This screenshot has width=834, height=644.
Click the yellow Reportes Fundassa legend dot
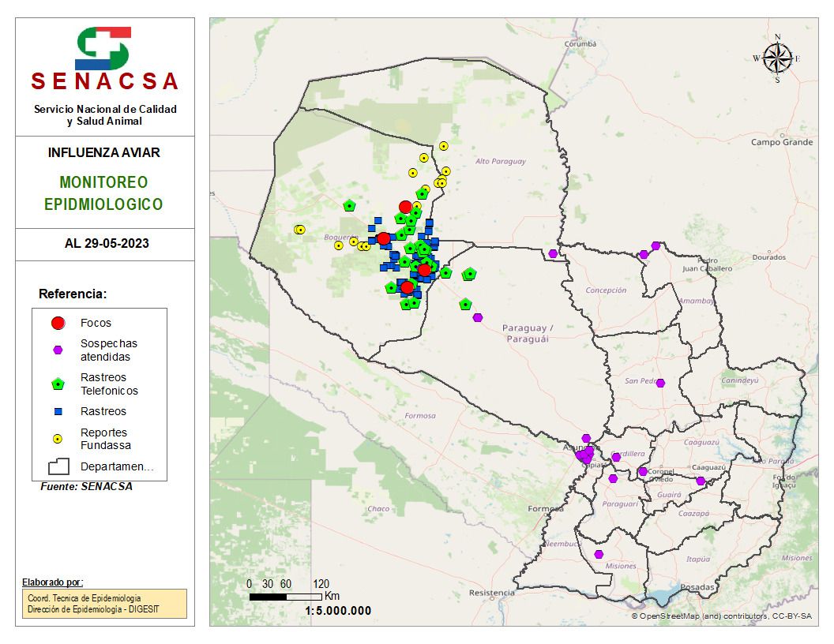point(58,439)
